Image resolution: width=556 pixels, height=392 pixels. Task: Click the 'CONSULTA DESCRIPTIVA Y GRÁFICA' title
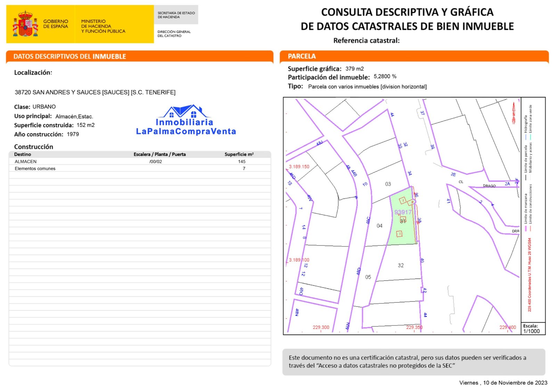pyautogui.click(x=407, y=12)
